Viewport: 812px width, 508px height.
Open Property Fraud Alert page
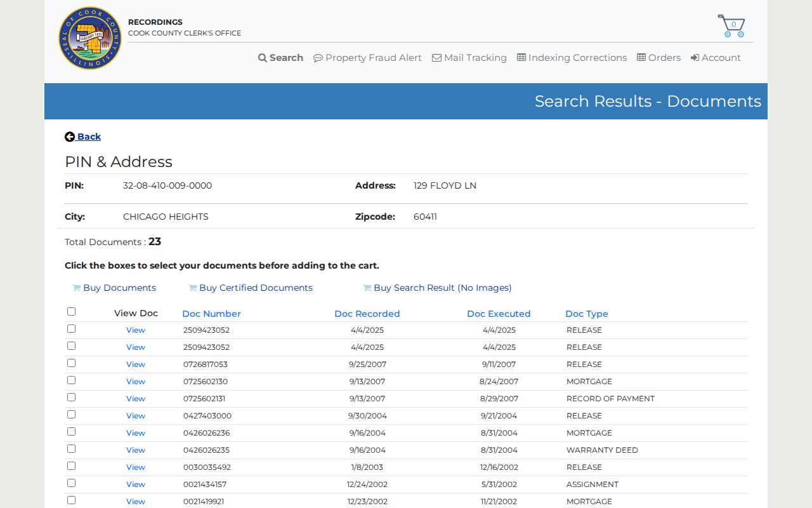tap(367, 58)
